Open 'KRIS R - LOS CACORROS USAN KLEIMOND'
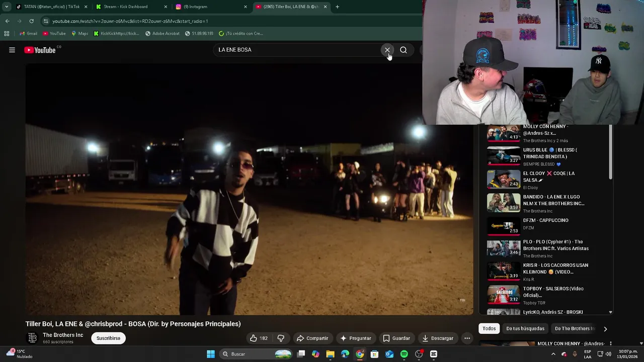This screenshot has height=362, width=644. [546, 272]
